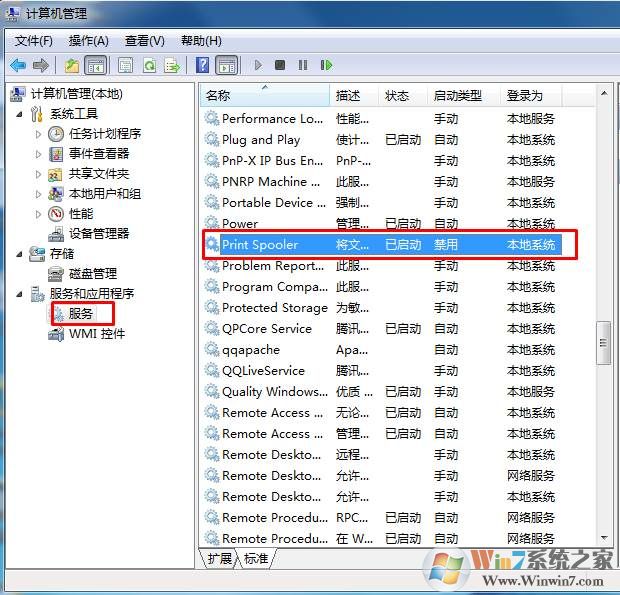The width and height of the screenshot is (620, 595).
Task: Click the services list scrollbar thumb
Action: click(603, 343)
